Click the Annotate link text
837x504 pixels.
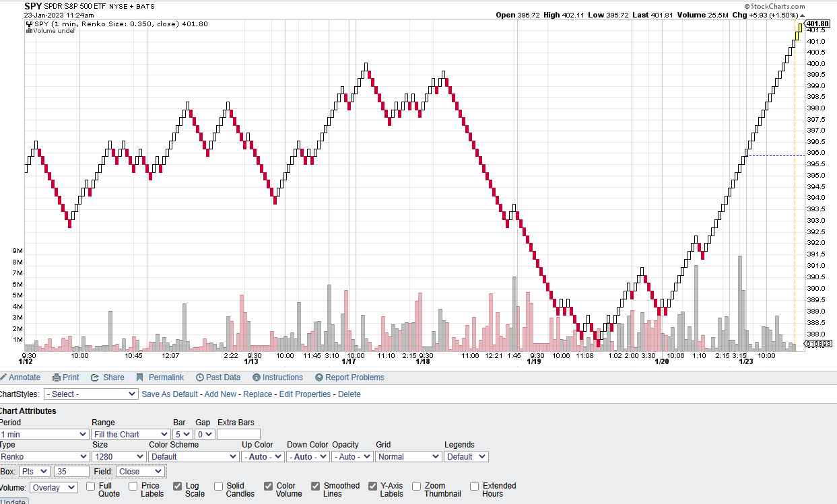click(24, 377)
